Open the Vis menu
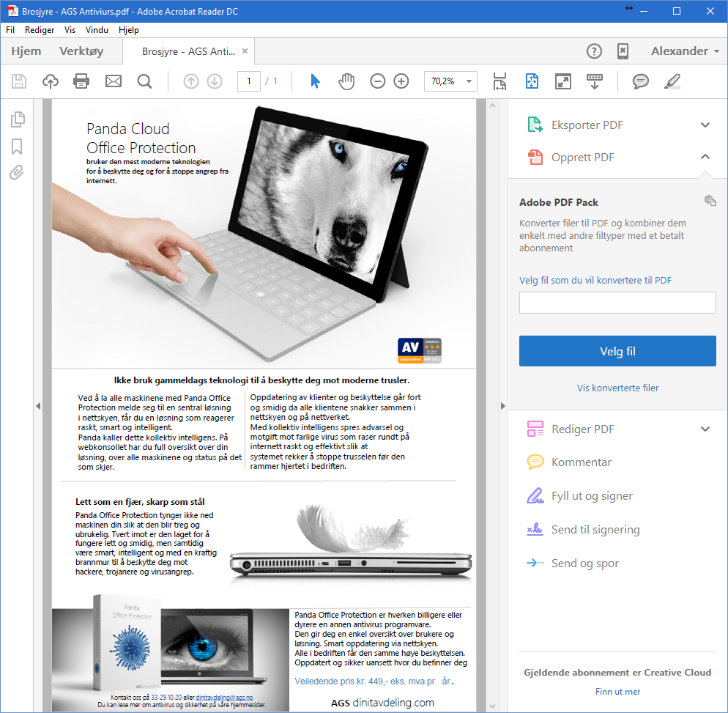The image size is (728, 713). (70, 30)
